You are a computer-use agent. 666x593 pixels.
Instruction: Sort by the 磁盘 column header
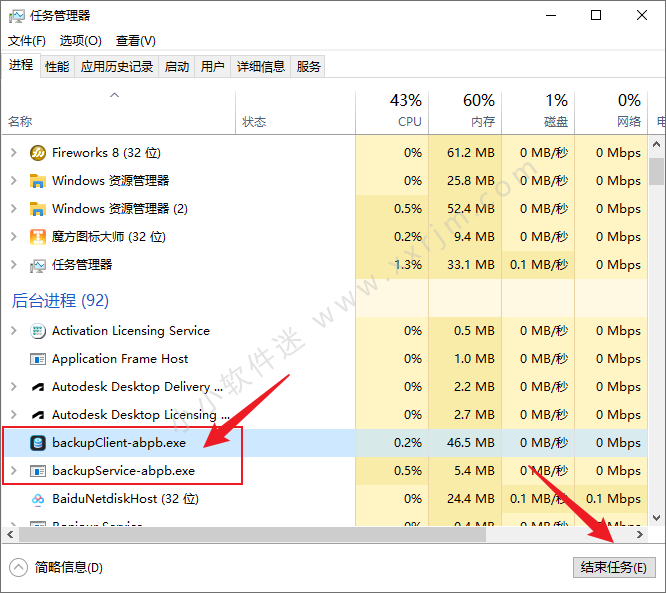[x=538, y=113]
